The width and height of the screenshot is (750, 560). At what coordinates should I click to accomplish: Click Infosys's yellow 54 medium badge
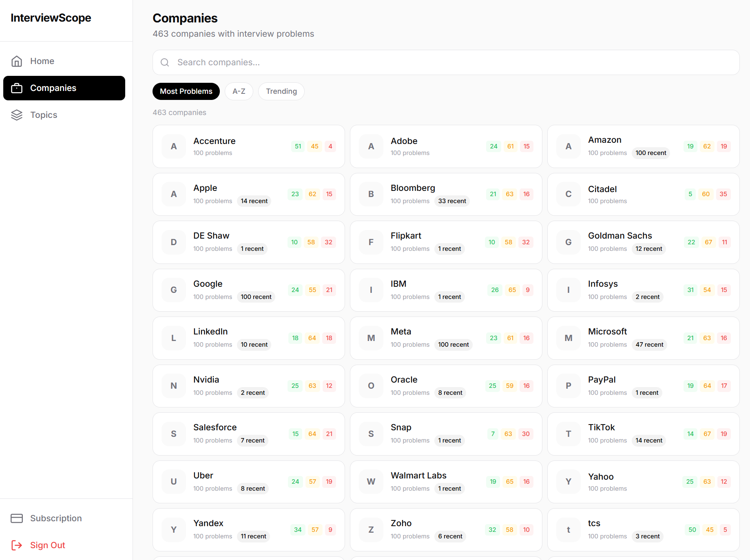coord(707,290)
